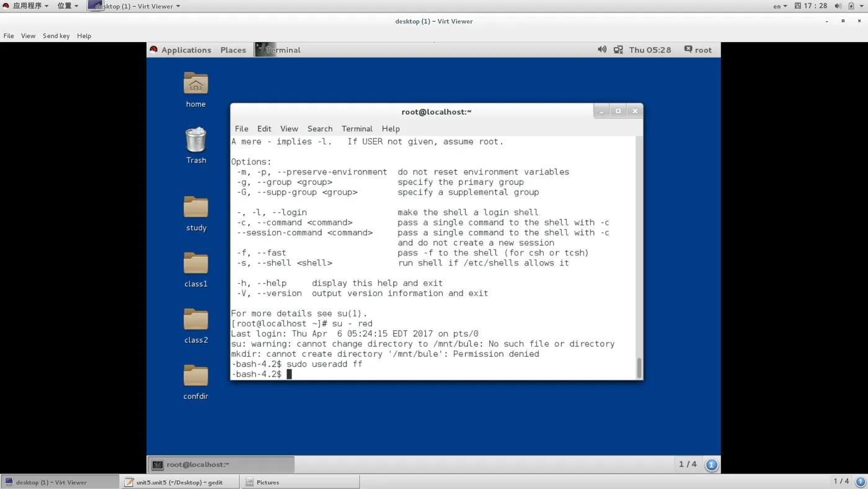Click the 'Last login: Thu Apr 6' line
The width and height of the screenshot is (868, 489).
pos(355,334)
